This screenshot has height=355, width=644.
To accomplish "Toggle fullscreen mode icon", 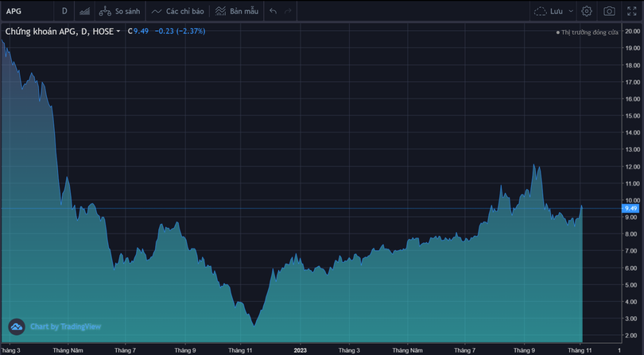I will tap(631, 11).
